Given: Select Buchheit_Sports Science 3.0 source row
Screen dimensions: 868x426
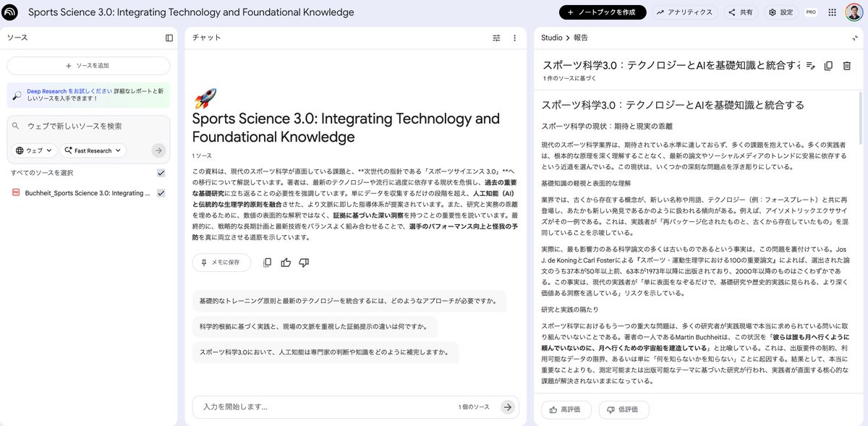Looking at the screenshot, I should (88, 193).
